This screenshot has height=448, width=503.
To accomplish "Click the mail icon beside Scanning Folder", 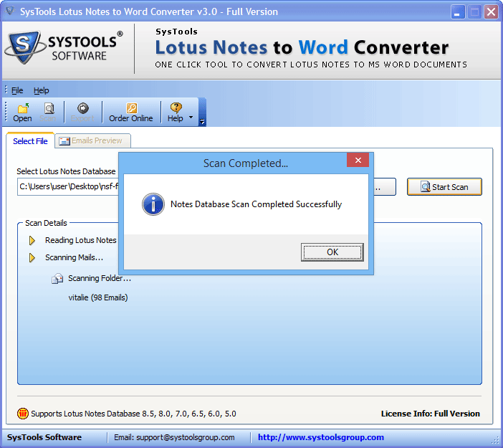I will (x=57, y=279).
